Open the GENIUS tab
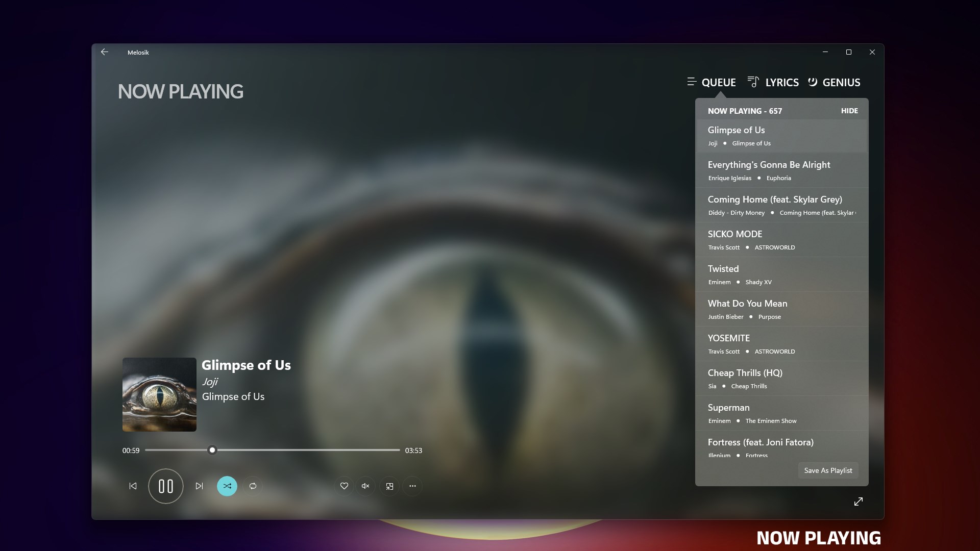980x551 pixels. pyautogui.click(x=840, y=82)
